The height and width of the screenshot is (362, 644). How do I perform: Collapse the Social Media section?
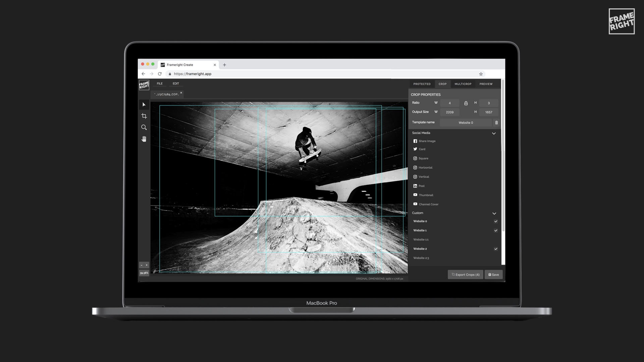[494, 133]
